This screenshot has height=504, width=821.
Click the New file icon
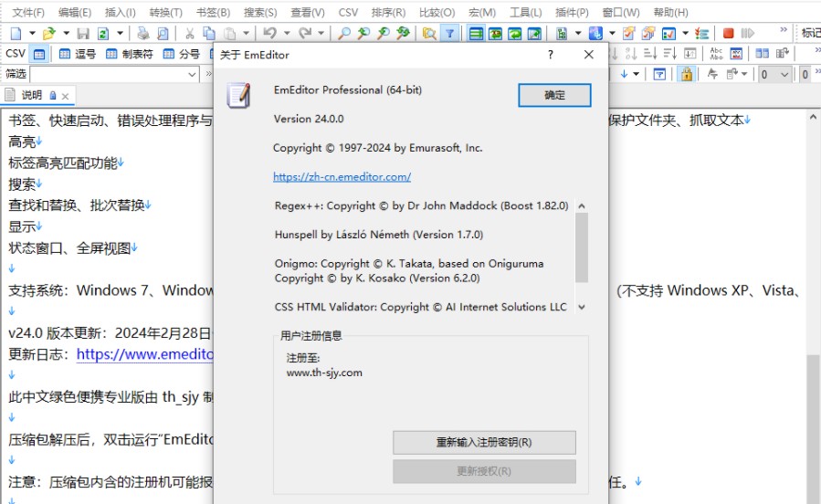tap(16, 34)
